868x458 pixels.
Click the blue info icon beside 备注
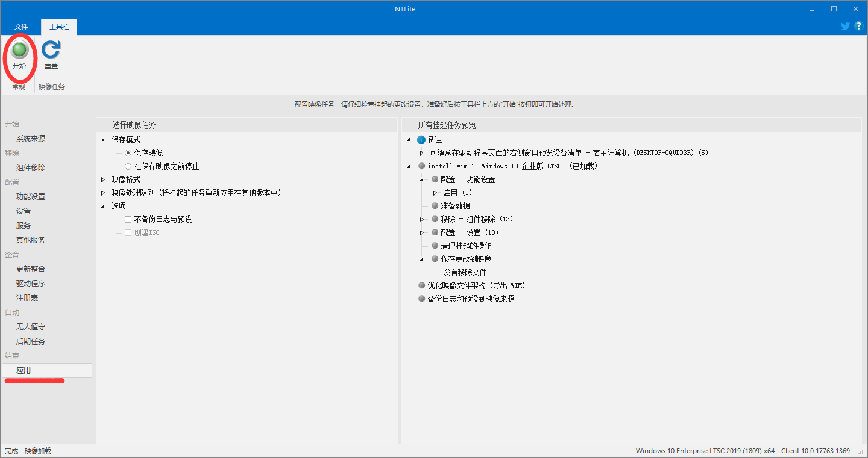(421, 139)
